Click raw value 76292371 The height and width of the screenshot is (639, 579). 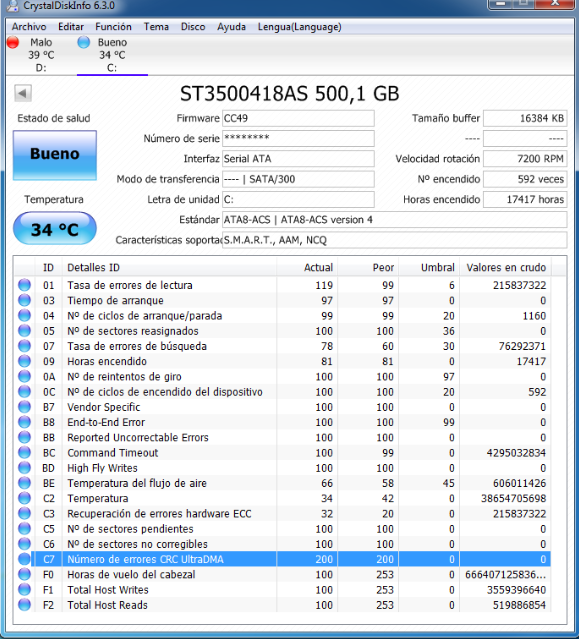coord(522,346)
